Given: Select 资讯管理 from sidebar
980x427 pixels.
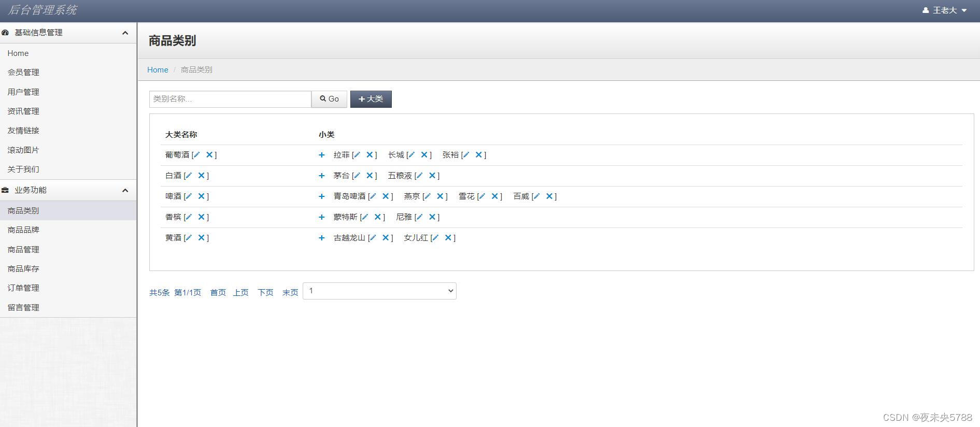Looking at the screenshot, I should 68,111.
